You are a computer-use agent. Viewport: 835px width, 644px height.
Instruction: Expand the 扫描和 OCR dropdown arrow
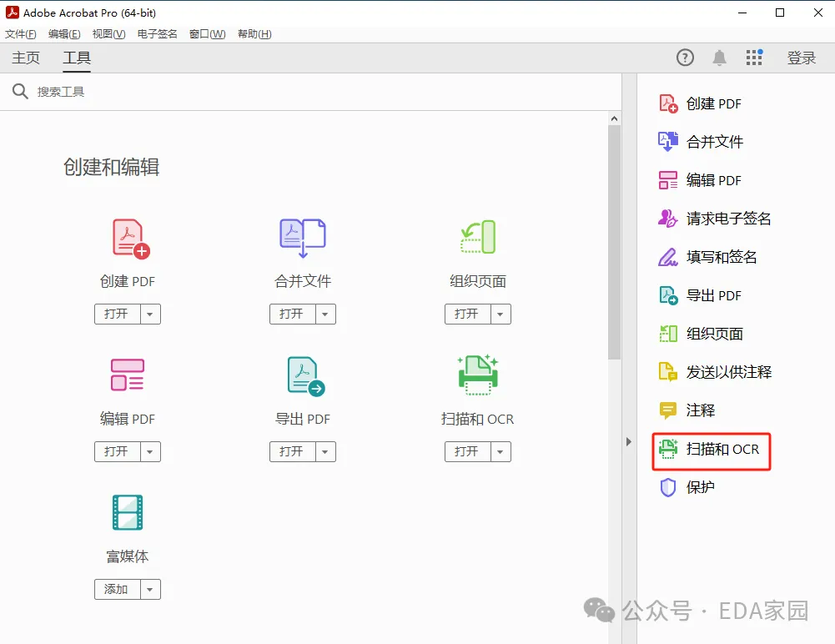pyautogui.click(x=500, y=451)
